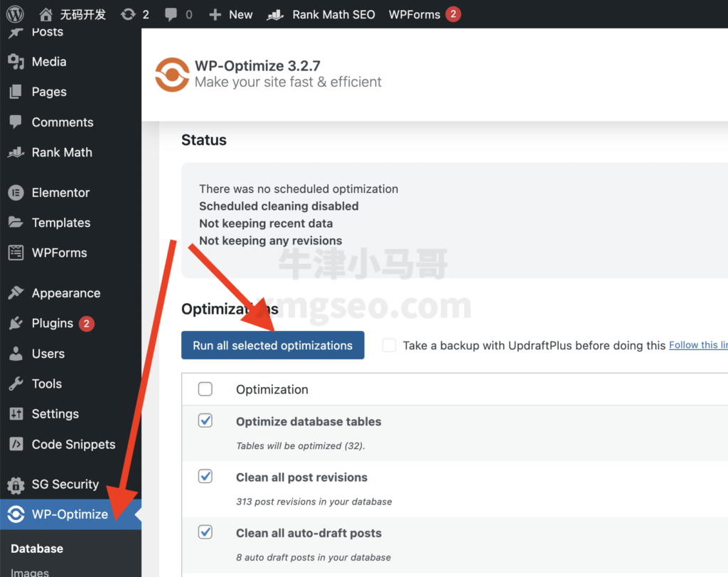Click the plus icon beside New

tap(215, 14)
